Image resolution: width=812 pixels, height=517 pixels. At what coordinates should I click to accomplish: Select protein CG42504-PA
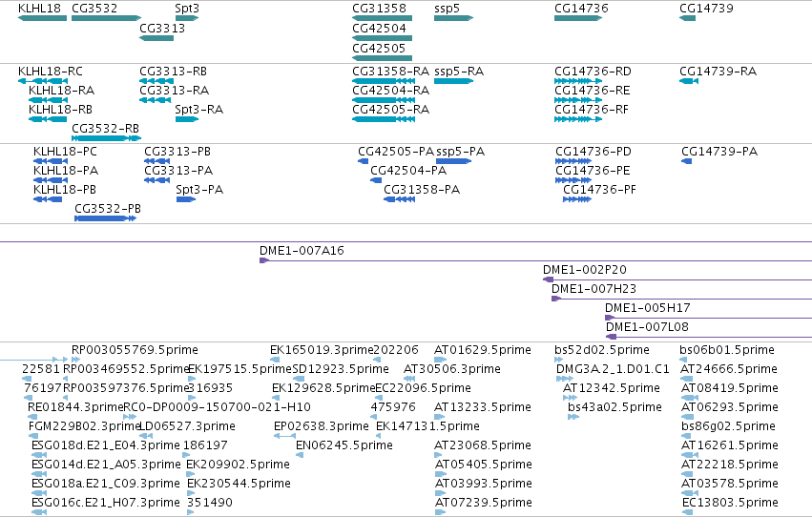tap(376, 180)
